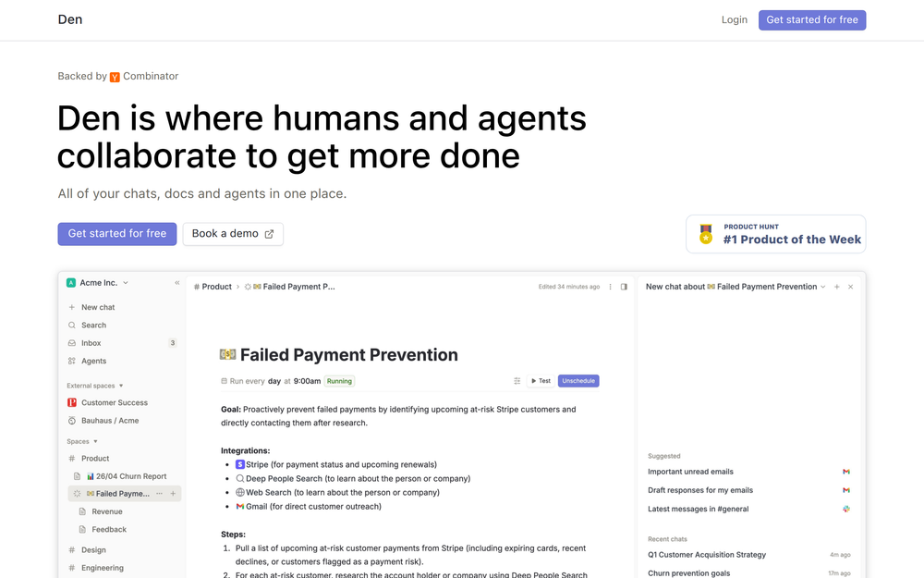Click the Failed Payment Prevention title
The image size is (924, 578).
pos(349,354)
